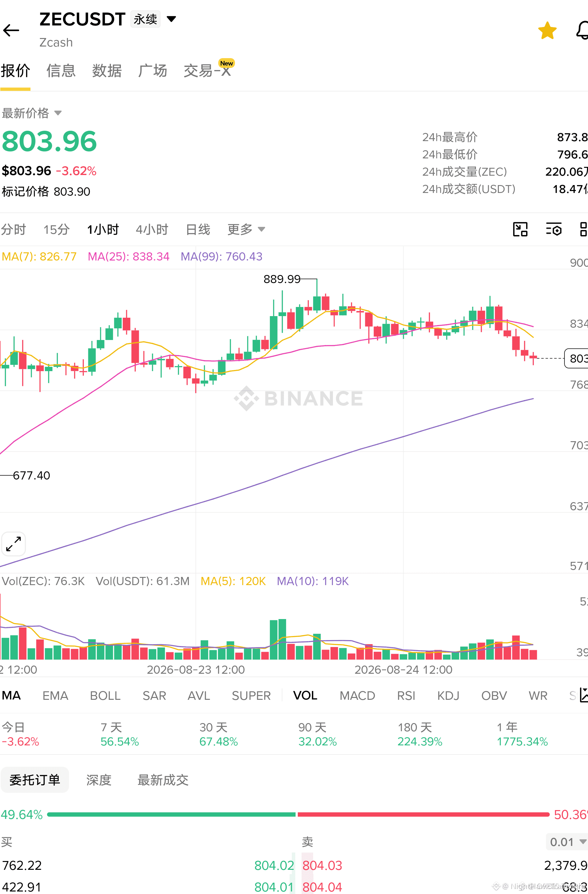The image size is (588, 894).
Task: Open the chart indicator settings icon
Action: tap(553, 229)
